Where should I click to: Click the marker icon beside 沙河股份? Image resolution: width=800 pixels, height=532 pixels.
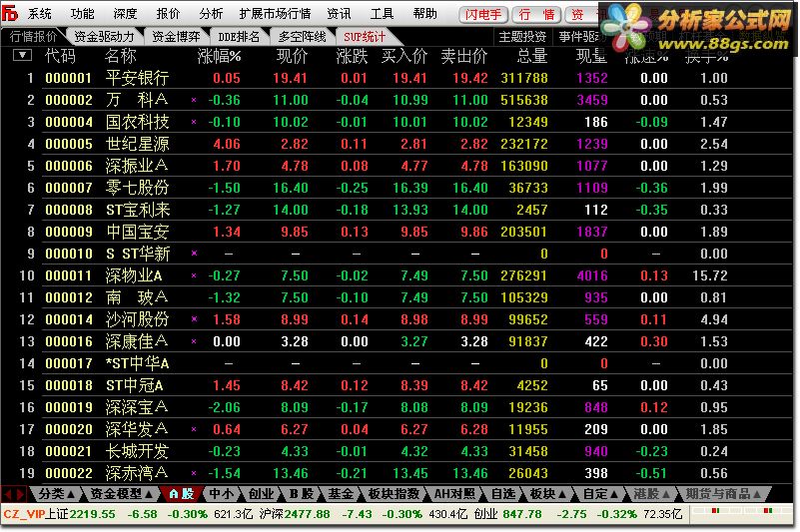coord(194,319)
